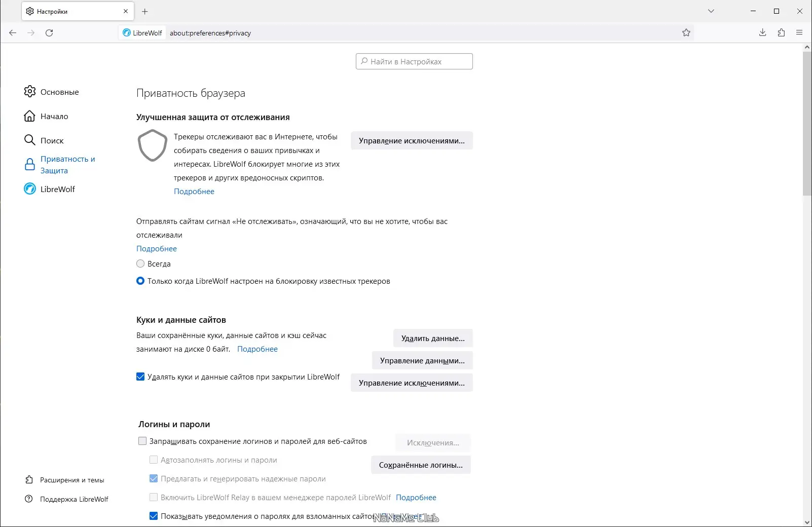Image resolution: width=812 pixels, height=527 pixels.
Task: Toggle "Удалять куки и данные сайтов при закрытии" checkbox
Action: coord(140,377)
